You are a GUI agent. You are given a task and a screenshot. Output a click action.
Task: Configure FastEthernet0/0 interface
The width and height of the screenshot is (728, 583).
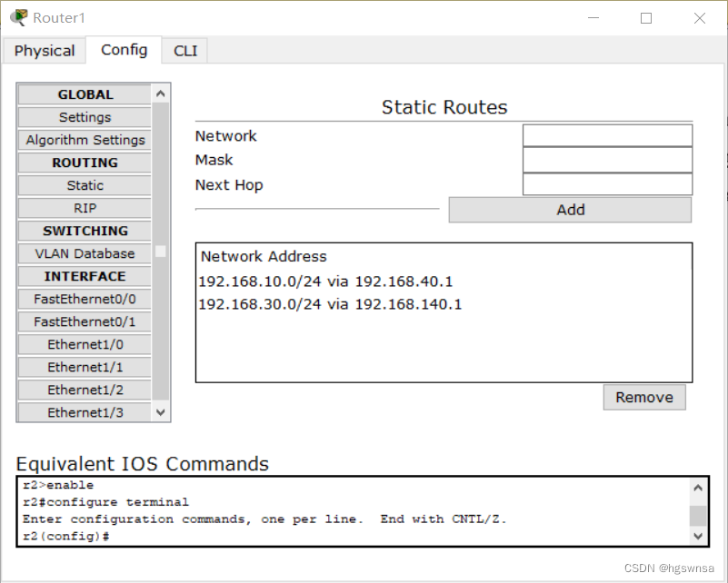tap(85, 299)
